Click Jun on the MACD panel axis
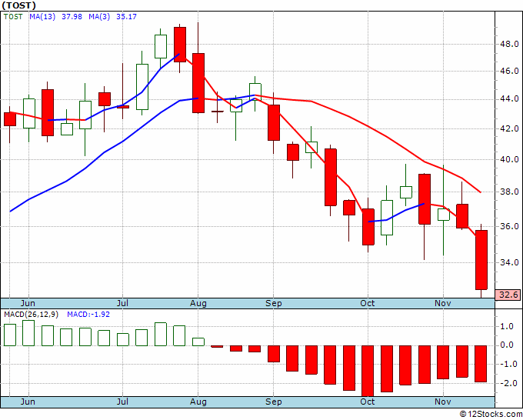Viewport: 523px width, 420px height. point(28,402)
